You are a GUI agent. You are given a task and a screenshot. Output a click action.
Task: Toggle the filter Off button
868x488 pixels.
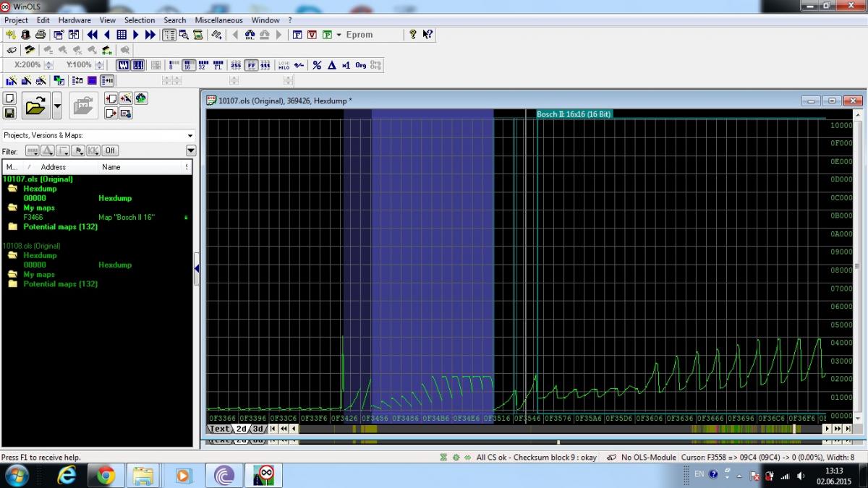click(x=110, y=150)
